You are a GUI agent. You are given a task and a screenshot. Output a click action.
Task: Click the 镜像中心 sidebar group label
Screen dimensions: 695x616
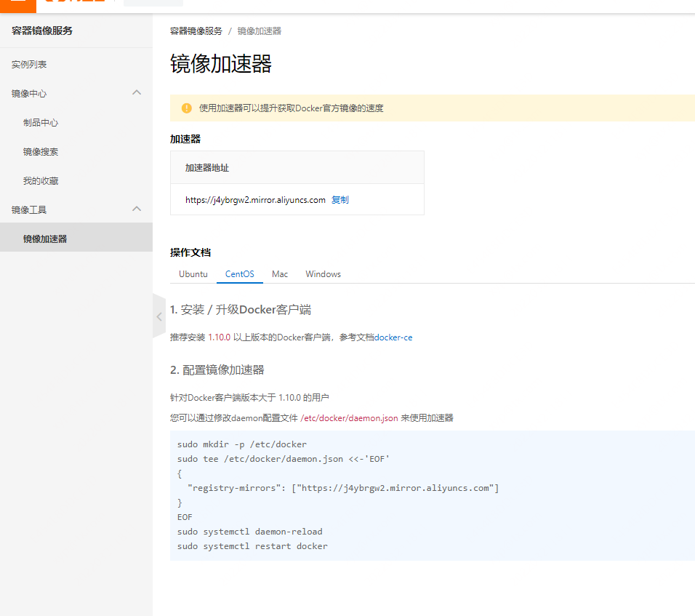click(29, 94)
